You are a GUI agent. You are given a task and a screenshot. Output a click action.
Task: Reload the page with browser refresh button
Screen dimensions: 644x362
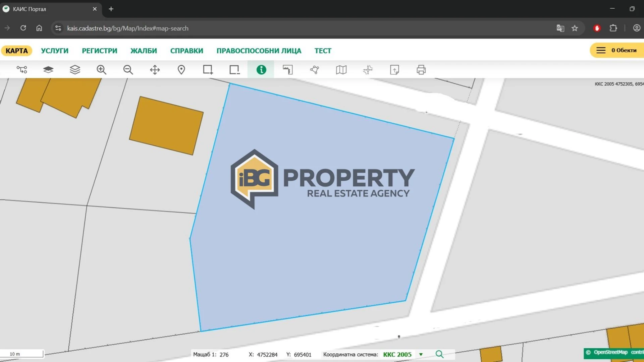coord(23,28)
